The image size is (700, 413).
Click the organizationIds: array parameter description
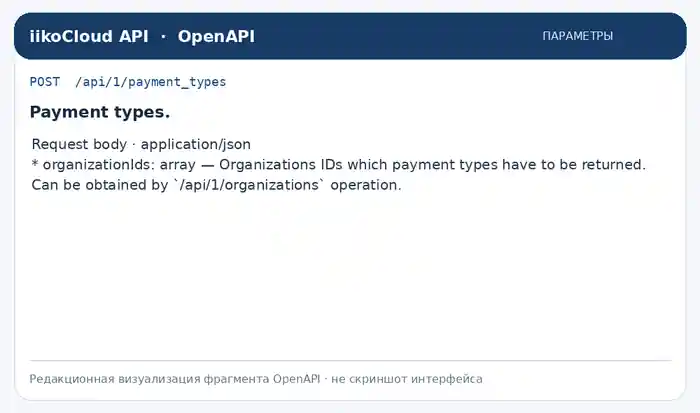pos(338,164)
